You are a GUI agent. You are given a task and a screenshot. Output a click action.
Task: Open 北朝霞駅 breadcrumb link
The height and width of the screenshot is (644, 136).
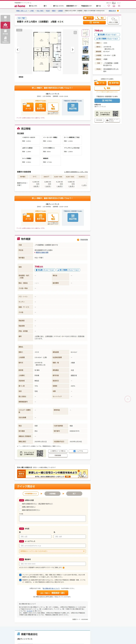point(60,11)
